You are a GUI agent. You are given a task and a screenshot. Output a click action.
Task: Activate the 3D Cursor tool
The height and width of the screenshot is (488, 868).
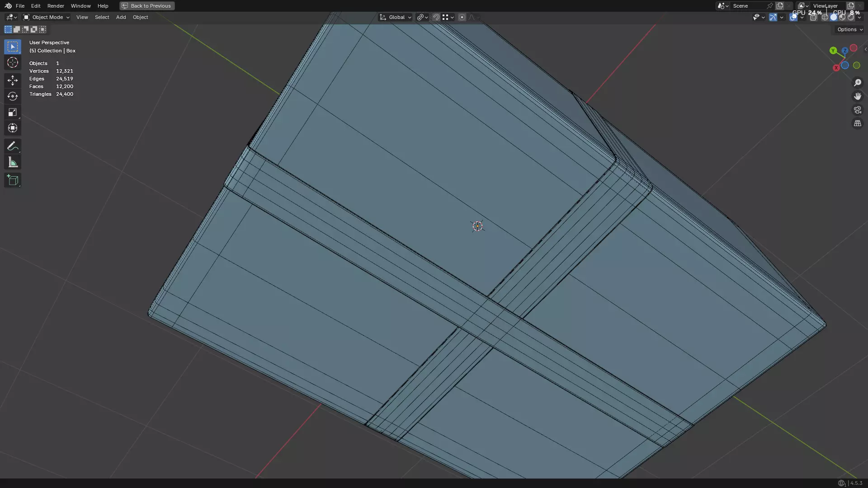[13, 62]
